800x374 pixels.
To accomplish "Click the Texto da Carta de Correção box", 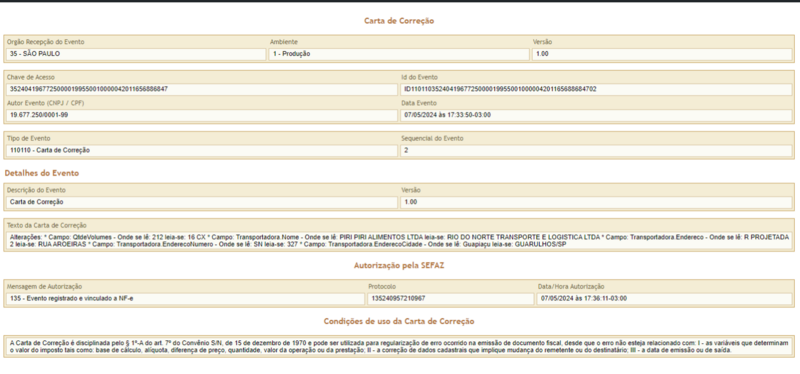I will coord(399,241).
